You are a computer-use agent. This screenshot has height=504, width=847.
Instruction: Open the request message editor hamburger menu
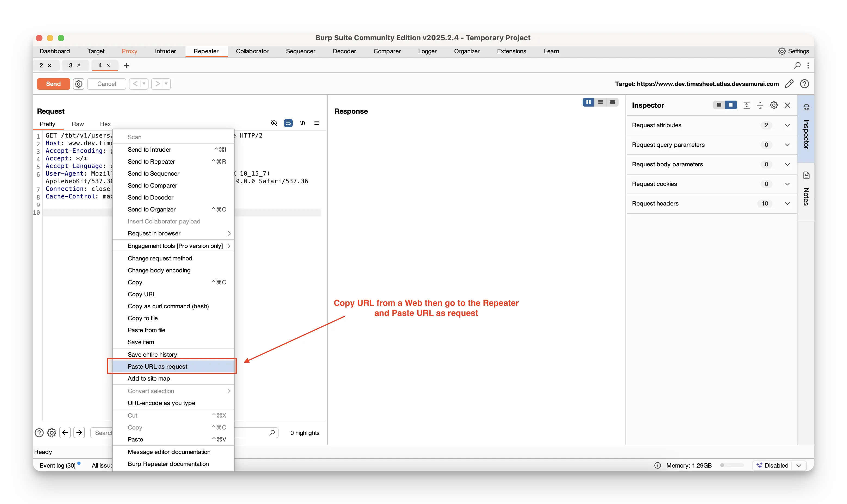[316, 123]
